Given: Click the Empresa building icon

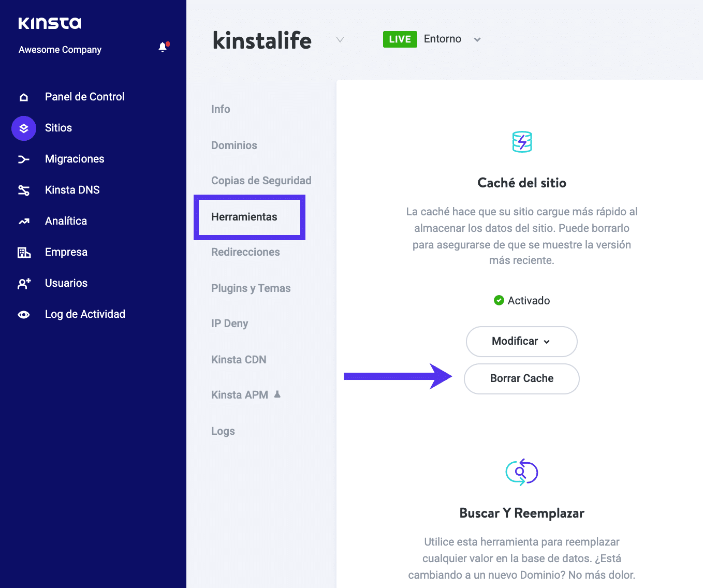Looking at the screenshot, I should pos(23,252).
